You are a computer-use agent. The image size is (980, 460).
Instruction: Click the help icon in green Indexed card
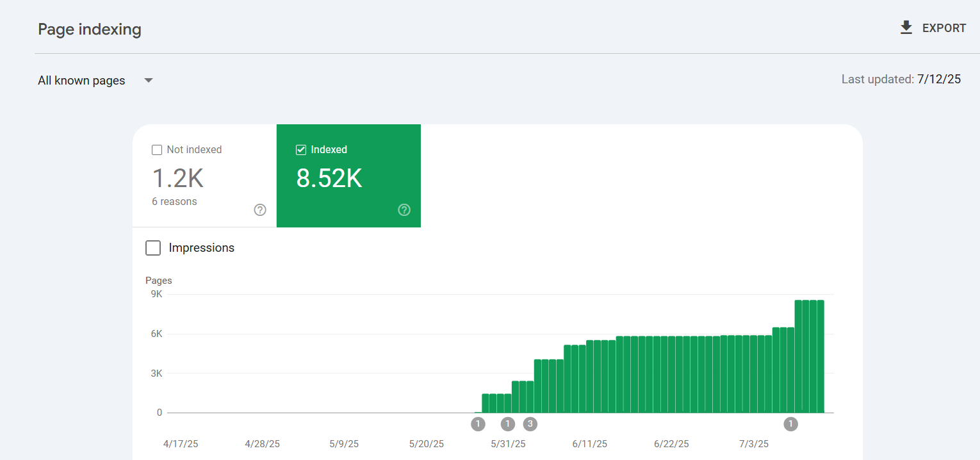tap(404, 209)
